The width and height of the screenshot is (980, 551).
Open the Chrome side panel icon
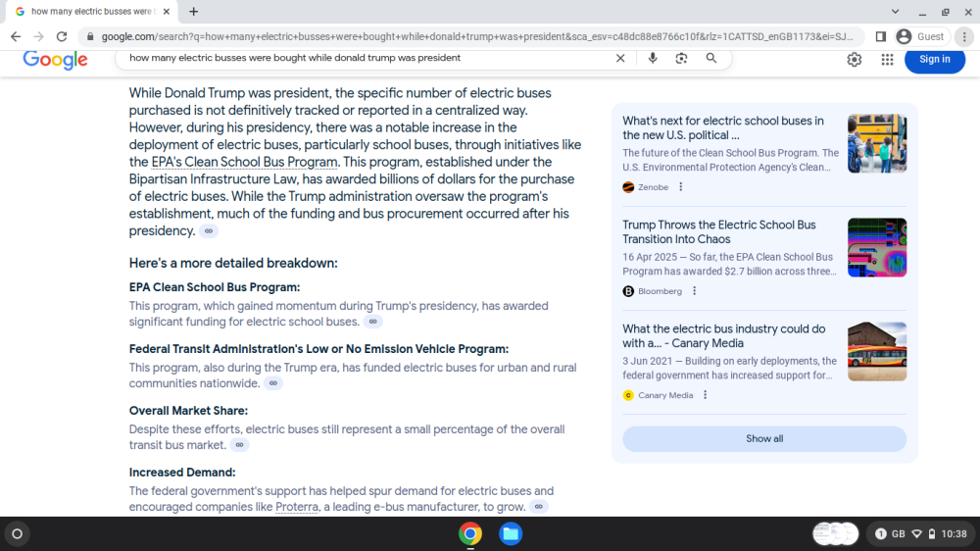(x=881, y=37)
